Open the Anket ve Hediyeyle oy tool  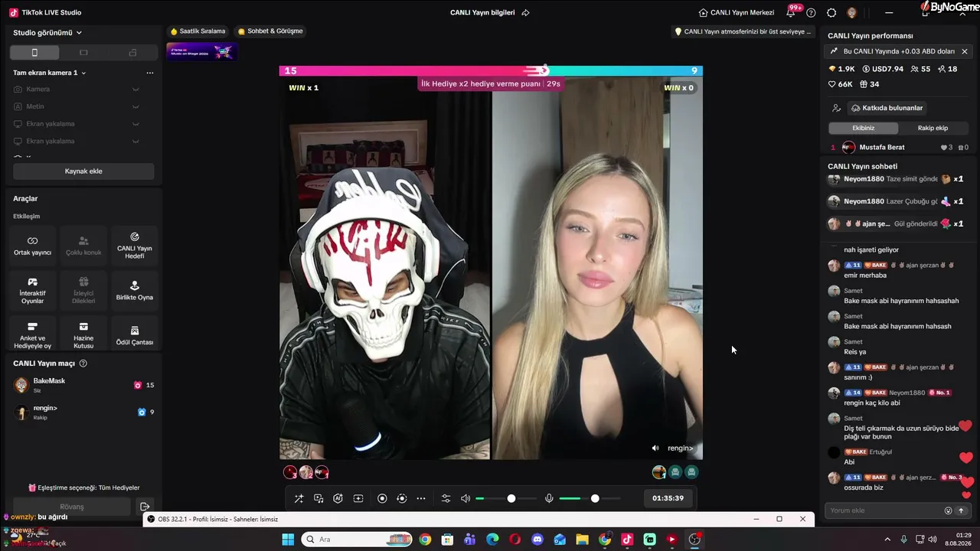click(32, 335)
